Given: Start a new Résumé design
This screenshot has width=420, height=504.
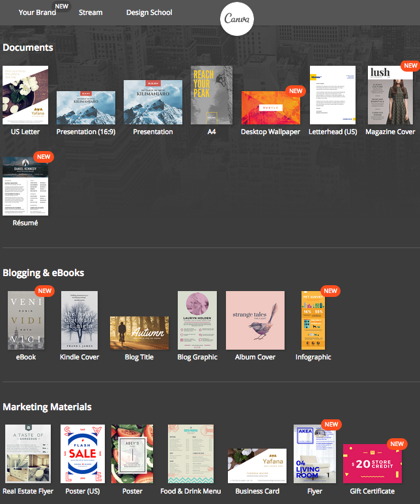Looking at the screenshot, I should point(25,186).
